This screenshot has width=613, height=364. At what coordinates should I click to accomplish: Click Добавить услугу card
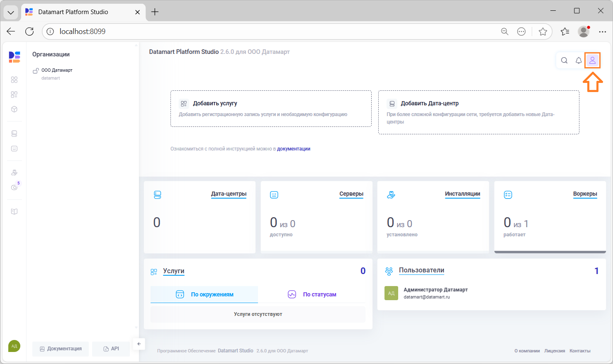point(271,109)
